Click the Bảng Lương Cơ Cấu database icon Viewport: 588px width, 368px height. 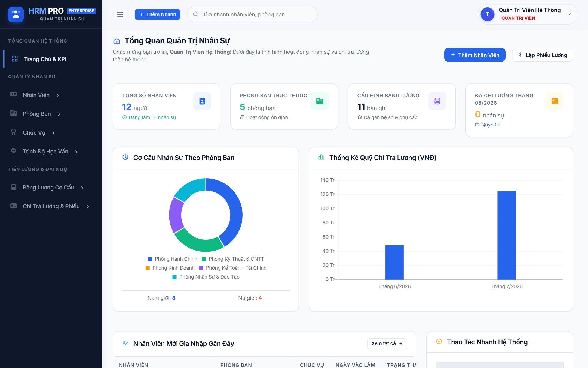tap(13, 187)
